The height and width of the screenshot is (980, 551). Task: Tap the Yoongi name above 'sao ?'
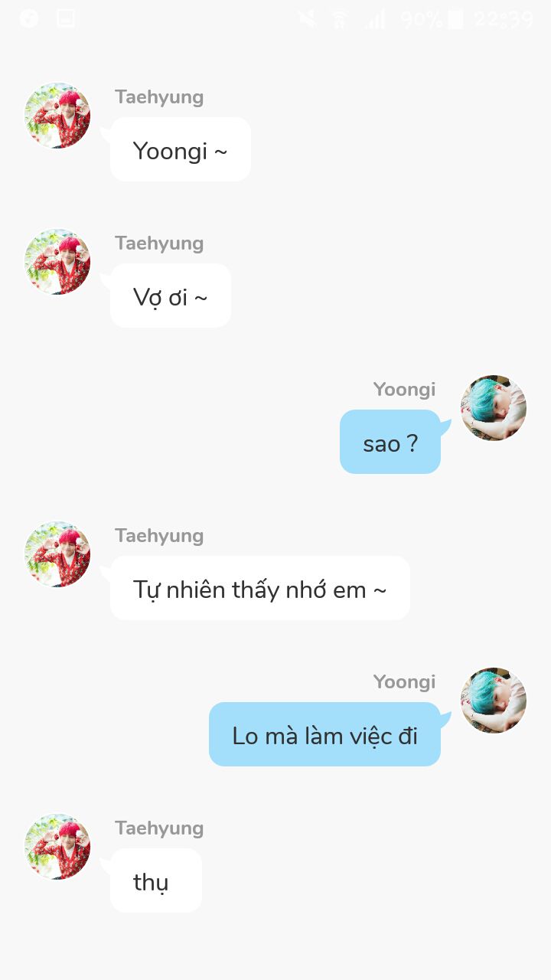coord(404,389)
